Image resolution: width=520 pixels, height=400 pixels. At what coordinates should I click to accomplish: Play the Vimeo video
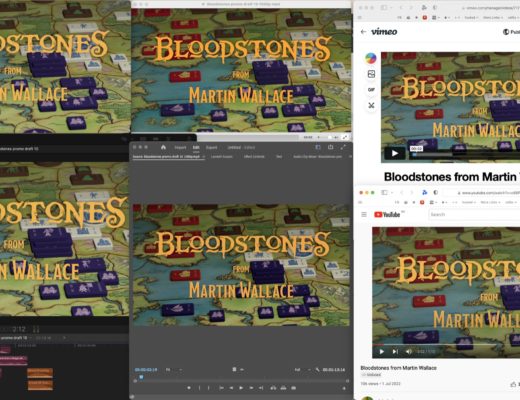coord(395,153)
